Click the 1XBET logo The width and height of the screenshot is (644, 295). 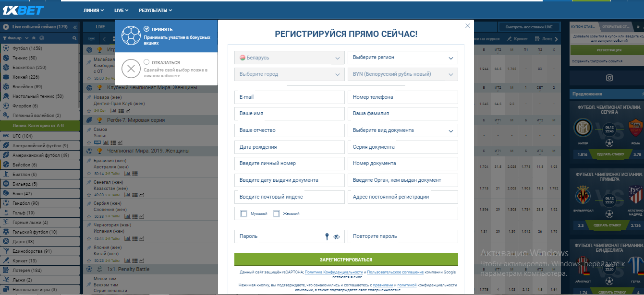click(x=22, y=10)
